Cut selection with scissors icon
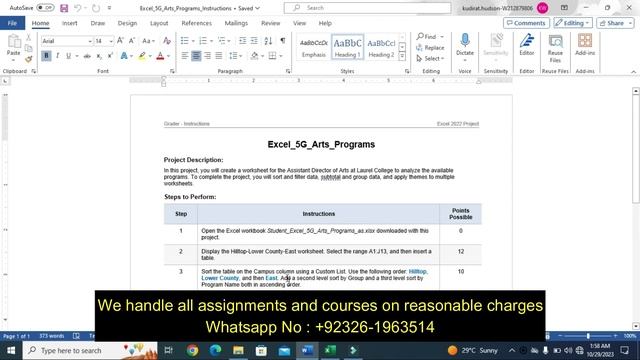The width and height of the screenshot is (640, 360). pos(29,38)
